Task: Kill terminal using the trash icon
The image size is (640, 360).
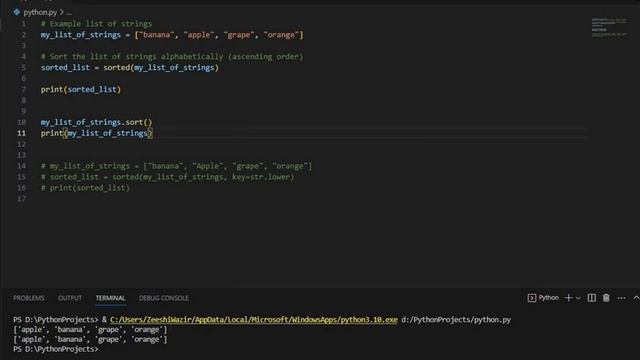Action: click(x=606, y=298)
